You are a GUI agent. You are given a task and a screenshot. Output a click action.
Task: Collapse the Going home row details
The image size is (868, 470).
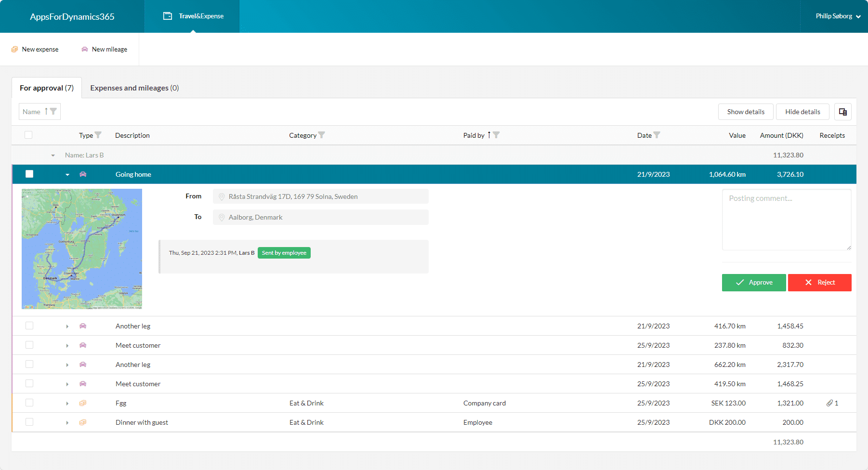tap(67, 175)
